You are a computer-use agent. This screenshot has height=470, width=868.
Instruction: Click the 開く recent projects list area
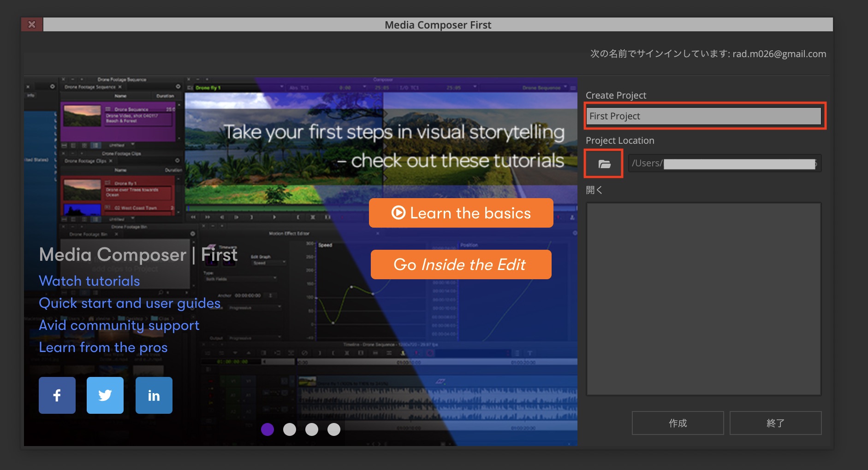coord(704,299)
